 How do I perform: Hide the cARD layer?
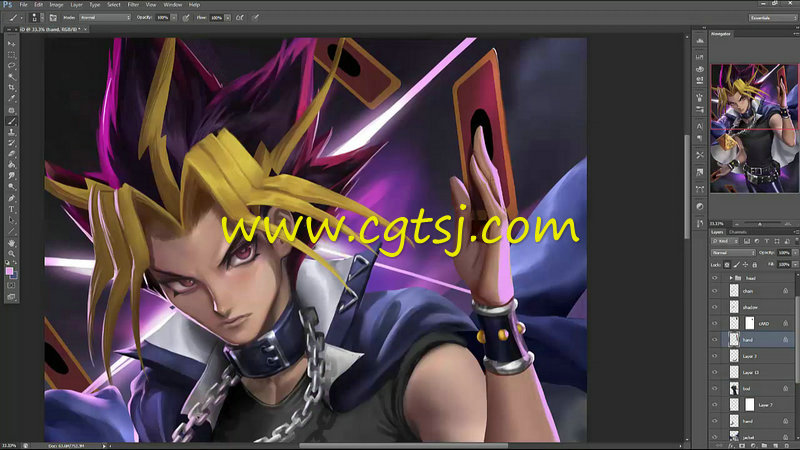coord(715,323)
